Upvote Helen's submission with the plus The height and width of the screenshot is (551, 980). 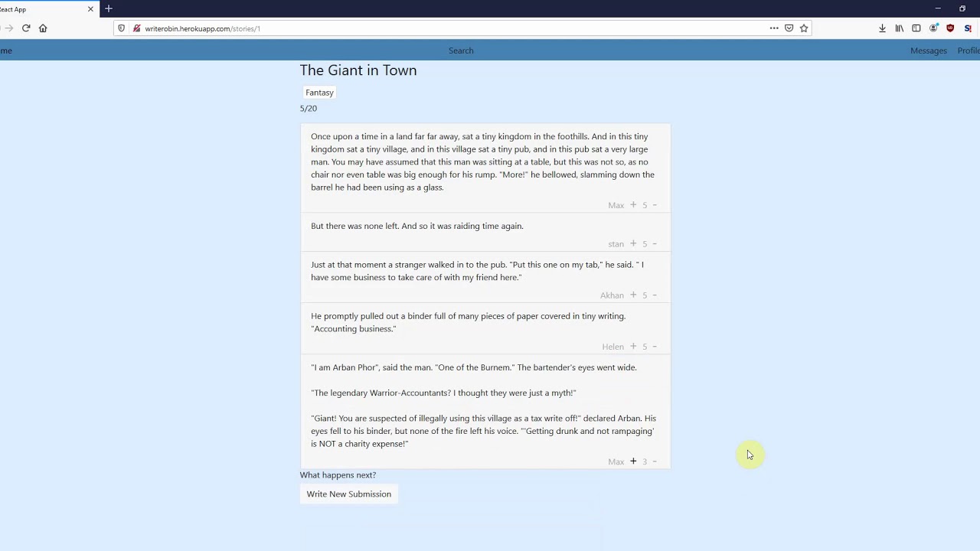coord(633,346)
